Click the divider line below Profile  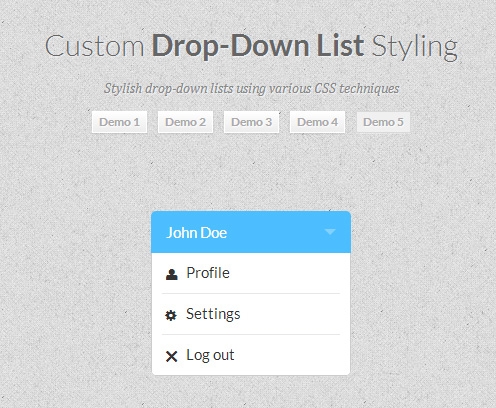[x=251, y=294]
